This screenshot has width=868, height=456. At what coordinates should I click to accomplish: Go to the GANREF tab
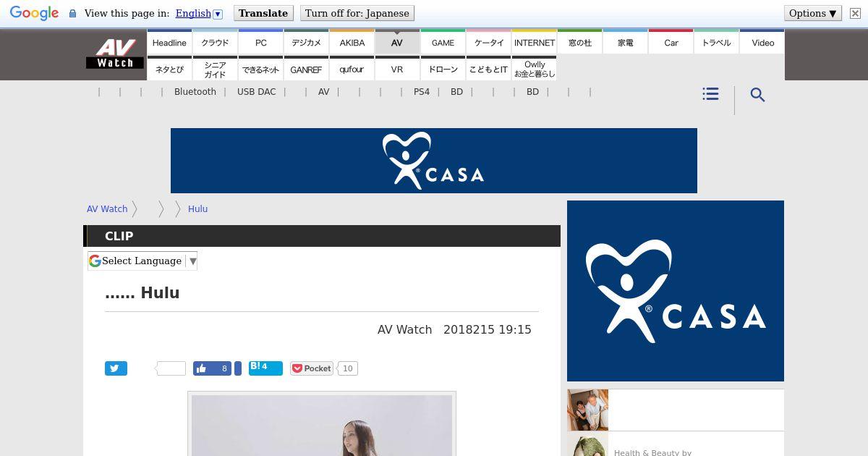pos(306,69)
